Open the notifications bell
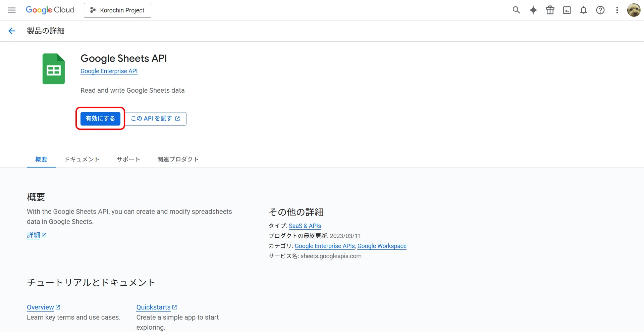 click(x=584, y=10)
